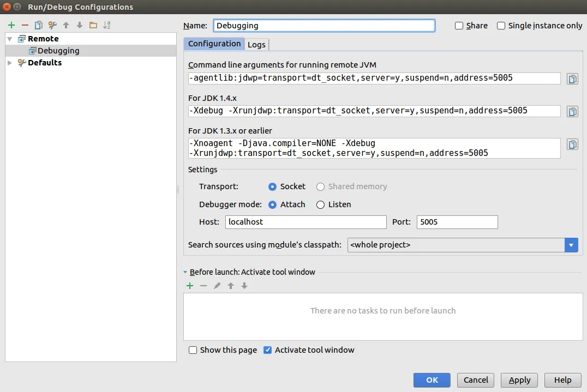Move the configuration up in the list
The height and width of the screenshot is (392, 587).
[66, 25]
